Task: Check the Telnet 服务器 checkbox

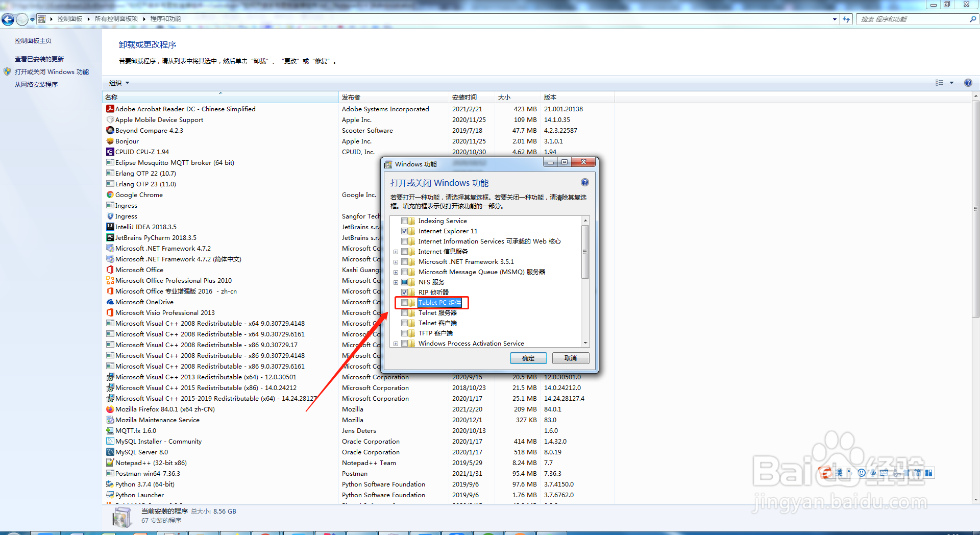Action: pyautogui.click(x=404, y=312)
